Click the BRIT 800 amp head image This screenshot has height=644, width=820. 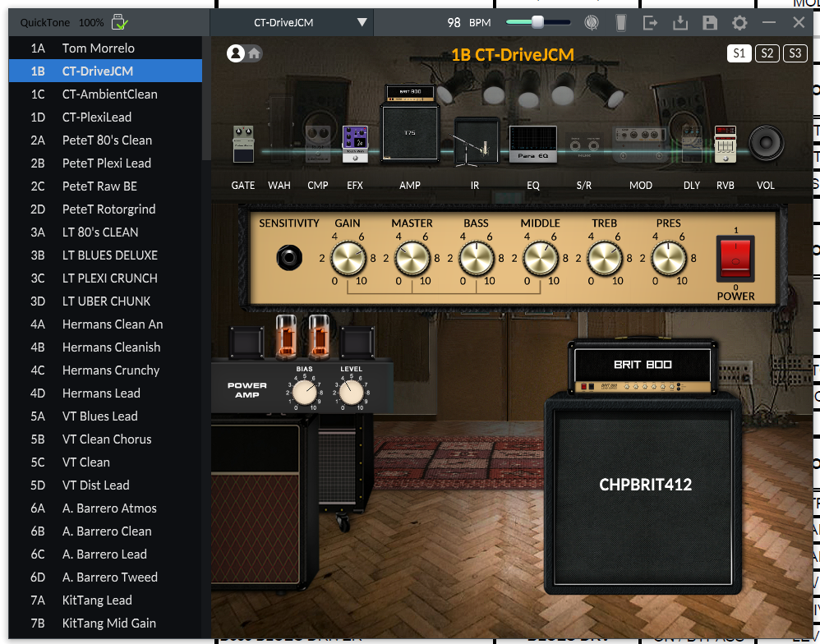643,367
